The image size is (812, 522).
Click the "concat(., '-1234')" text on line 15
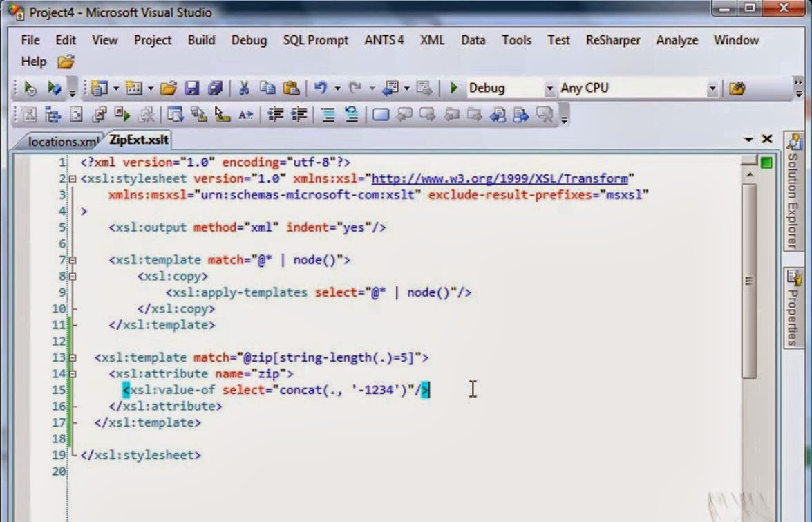343,390
